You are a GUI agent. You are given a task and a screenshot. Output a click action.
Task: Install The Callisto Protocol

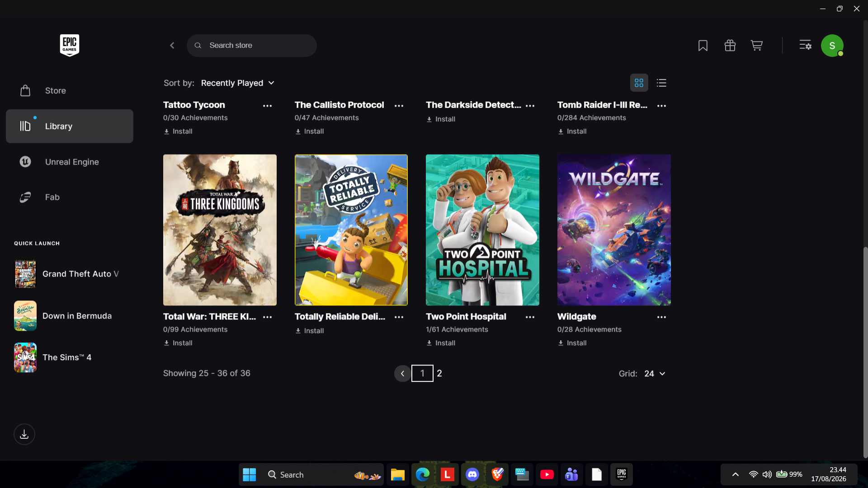[310, 131]
